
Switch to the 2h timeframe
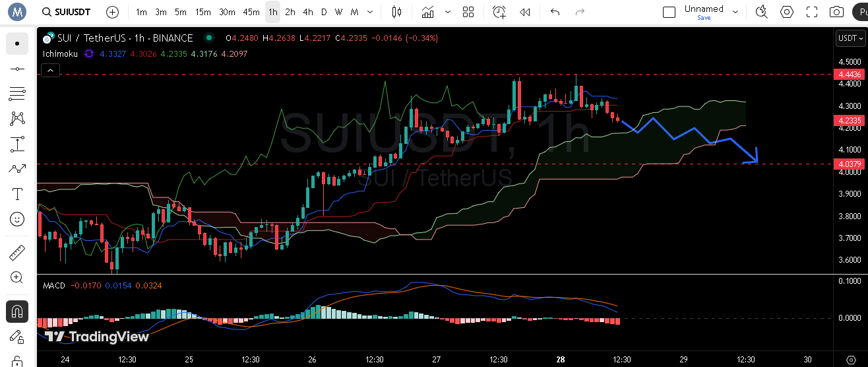tap(290, 12)
